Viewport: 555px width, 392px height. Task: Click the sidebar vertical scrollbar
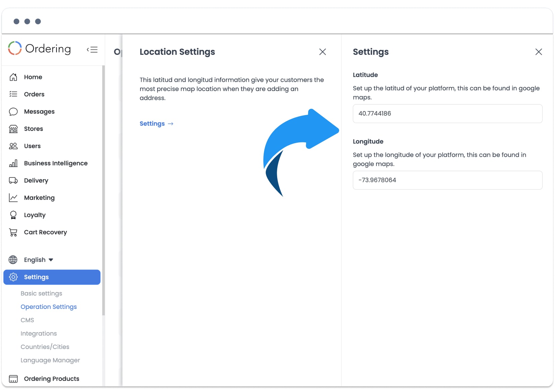pyautogui.click(x=103, y=191)
